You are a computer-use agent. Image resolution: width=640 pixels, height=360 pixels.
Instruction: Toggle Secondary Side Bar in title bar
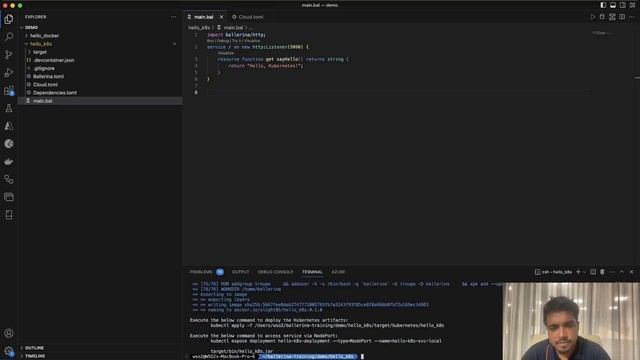(x=622, y=5)
